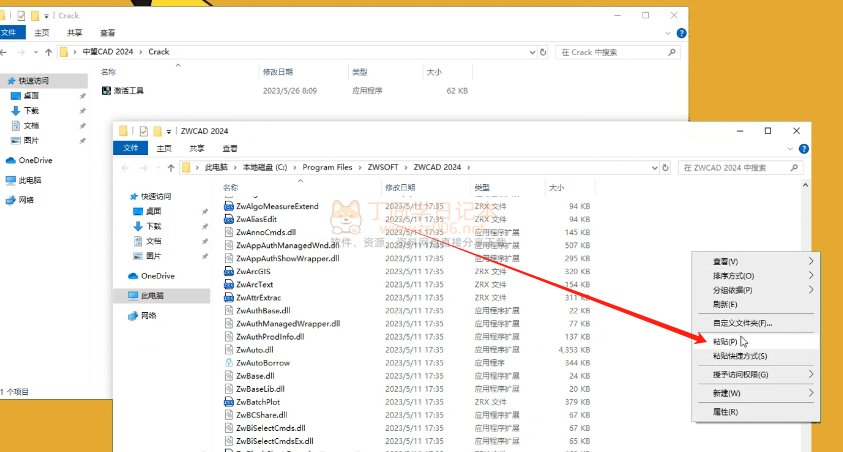Select ZwAuthBase.dll file
Image resolution: width=843 pixels, height=452 pixels.
coord(258,311)
